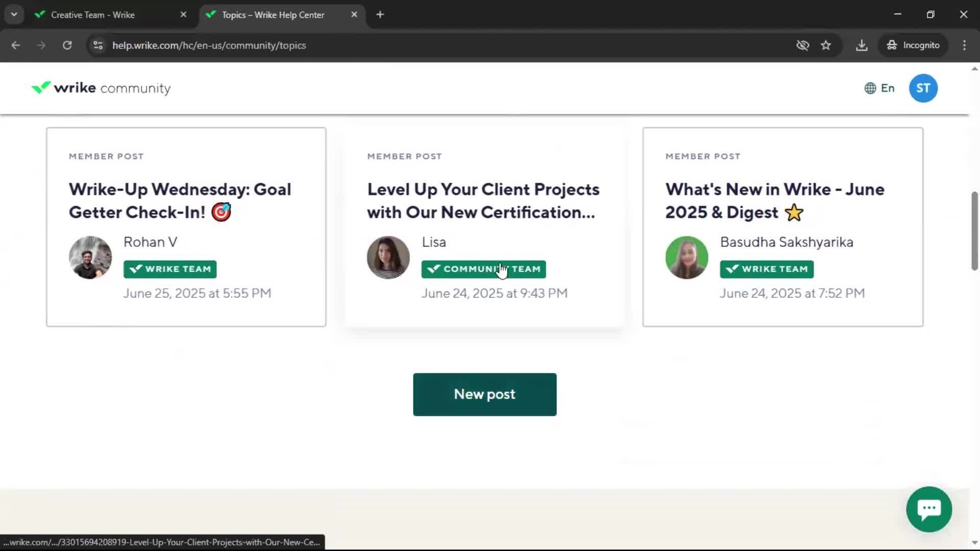This screenshot has width=980, height=551.
Task: Click Rohan V's profile photo
Action: click(x=90, y=257)
